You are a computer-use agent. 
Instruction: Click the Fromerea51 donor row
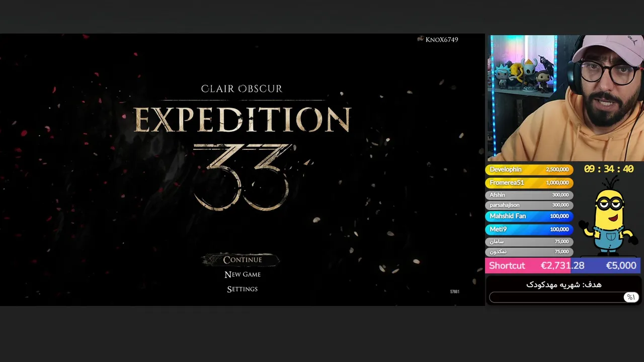[x=529, y=183]
